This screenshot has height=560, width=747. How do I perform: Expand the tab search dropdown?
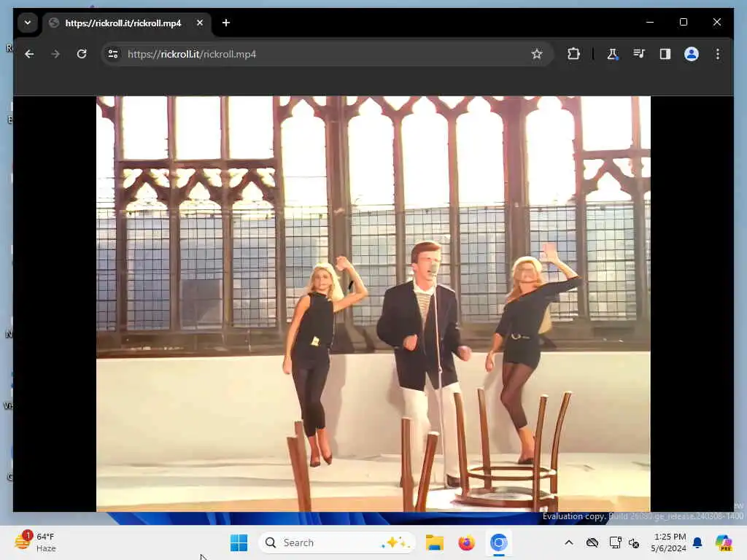pos(28,23)
